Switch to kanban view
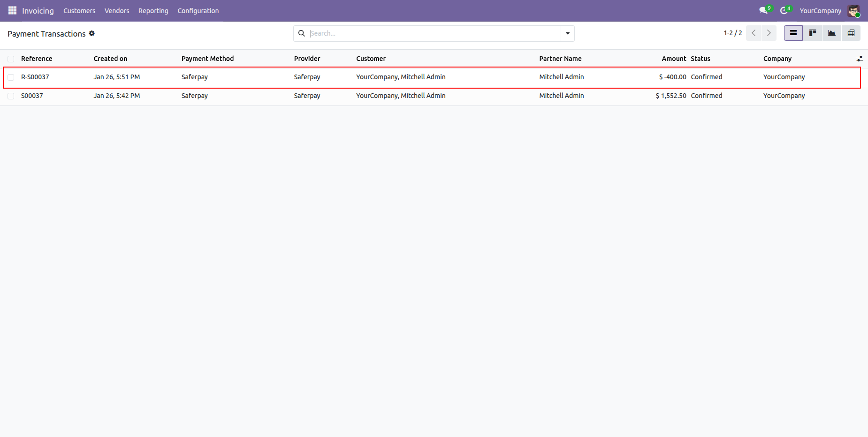The width and height of the screenshot is (868, 437). tap(812, 33)
